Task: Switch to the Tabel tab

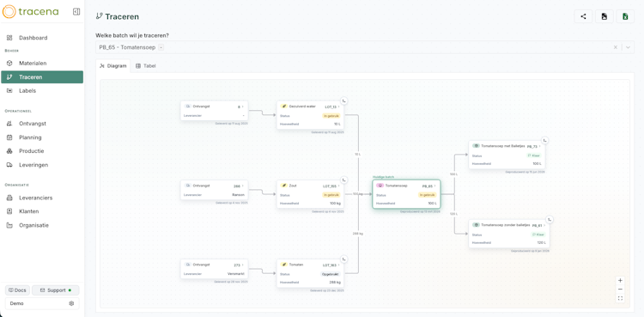Action: [146, 66]
